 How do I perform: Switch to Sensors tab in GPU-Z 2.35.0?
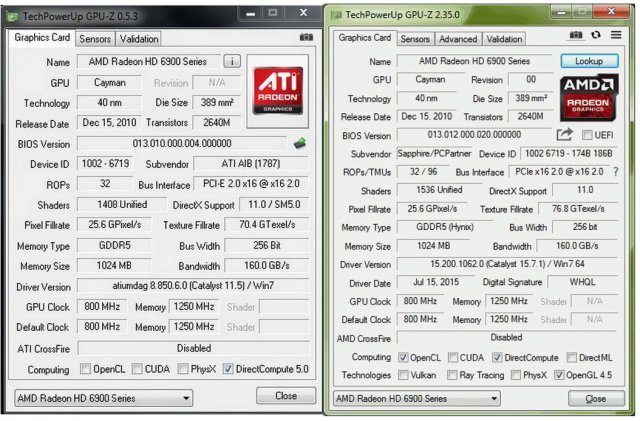click(x=415, y=39)
